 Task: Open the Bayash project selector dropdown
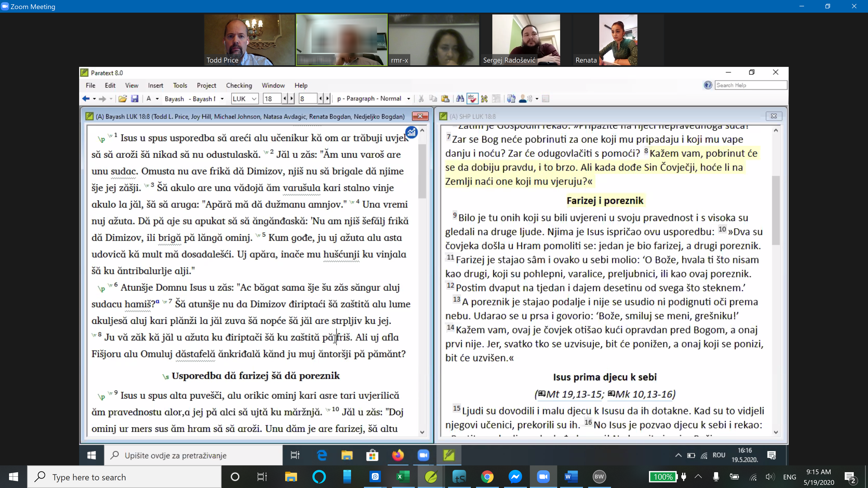click(x=222, y=99)
